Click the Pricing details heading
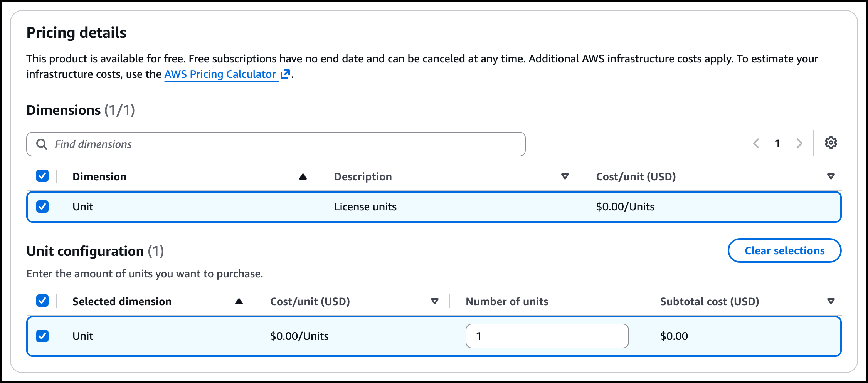Image resolution: width=868 pixels, height=383 pixels. pos(76,33)
